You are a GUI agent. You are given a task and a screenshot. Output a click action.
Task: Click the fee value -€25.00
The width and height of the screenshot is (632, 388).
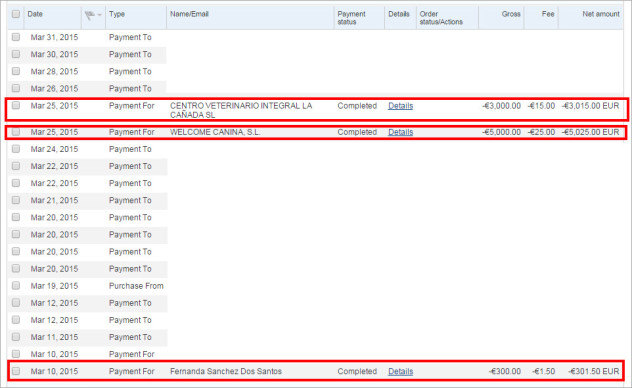[x=541, y=132]
